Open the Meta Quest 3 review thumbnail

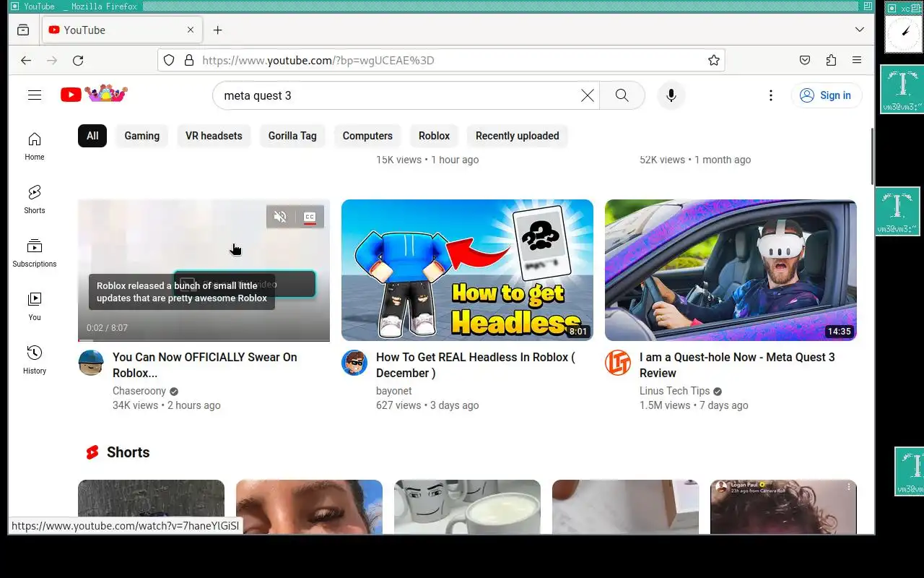point(731,270)
